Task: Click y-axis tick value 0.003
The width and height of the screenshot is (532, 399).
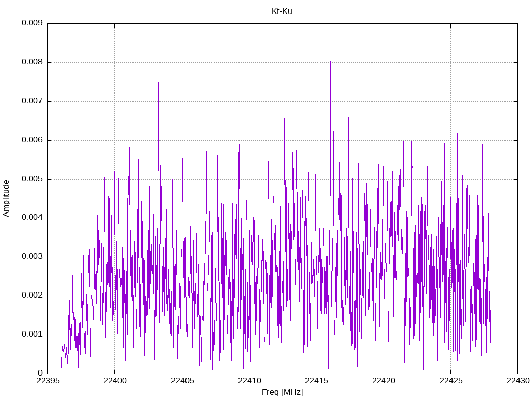Action: pos(32,257)
